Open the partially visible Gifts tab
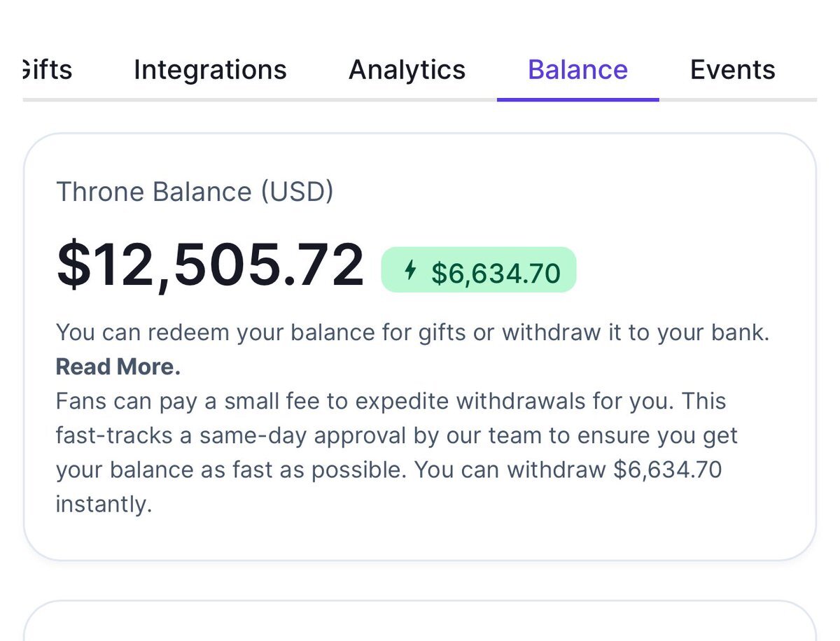The height and width of the screenshot is (641, 840). tap(46, 70)
